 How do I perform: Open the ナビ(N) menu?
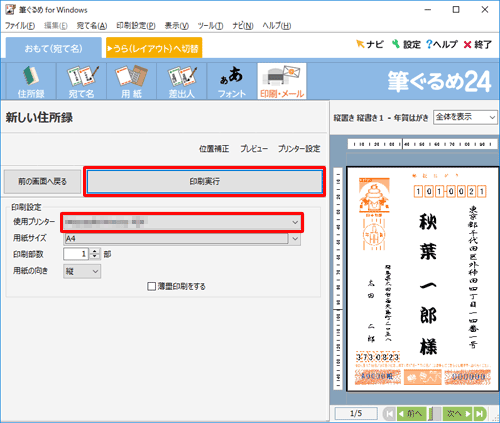243,25
